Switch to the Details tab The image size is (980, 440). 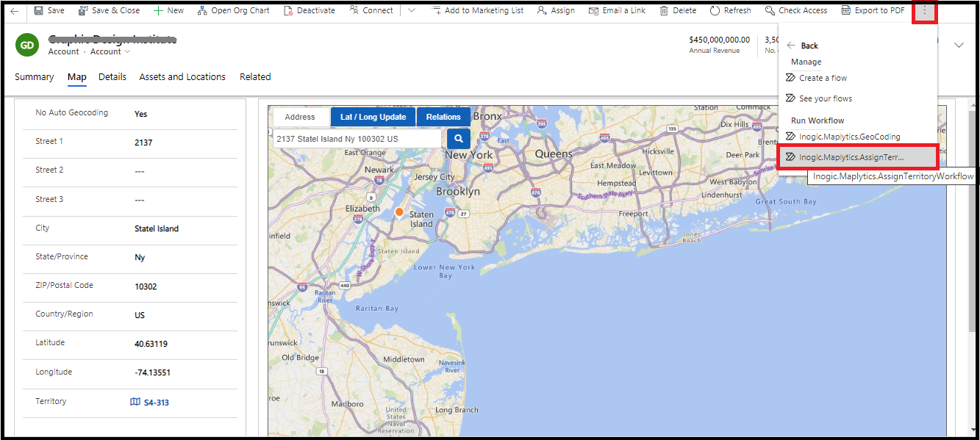pos(112,76)
